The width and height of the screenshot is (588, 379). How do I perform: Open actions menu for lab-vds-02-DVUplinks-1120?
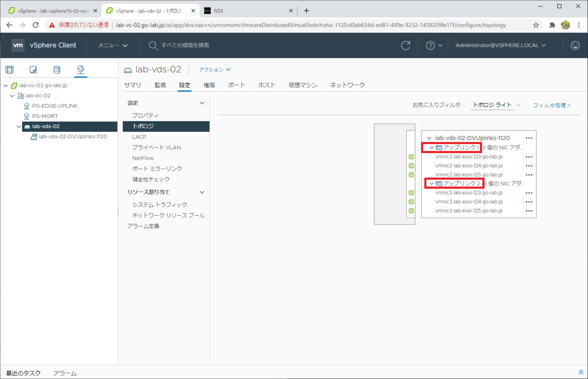point(529,138)
